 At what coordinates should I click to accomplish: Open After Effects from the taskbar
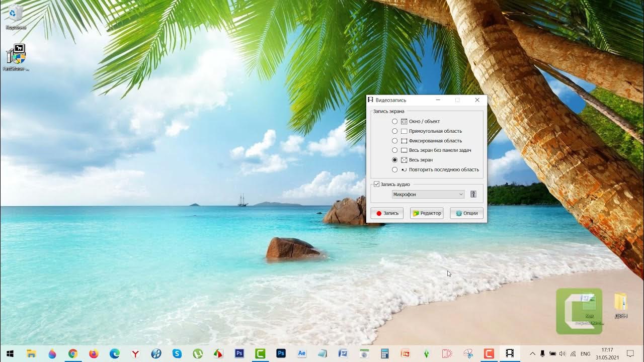pos(302,353)
